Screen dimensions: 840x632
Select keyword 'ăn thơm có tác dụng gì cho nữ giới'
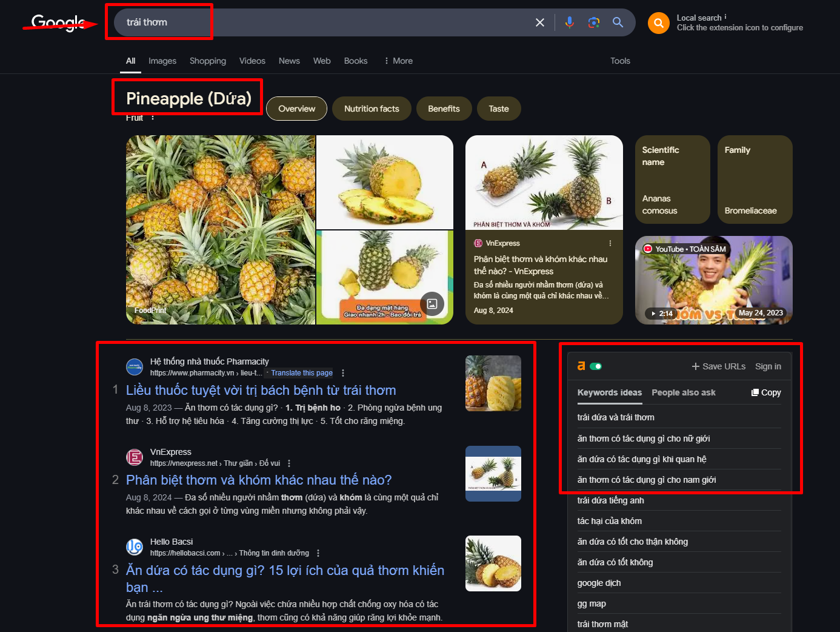click(644, 439)
